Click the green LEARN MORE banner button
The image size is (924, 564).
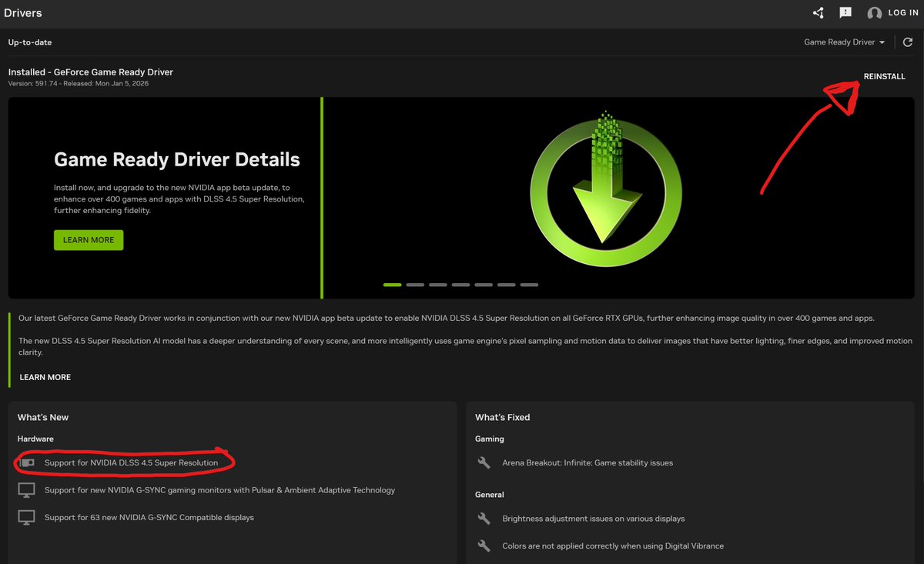point(89,240)
